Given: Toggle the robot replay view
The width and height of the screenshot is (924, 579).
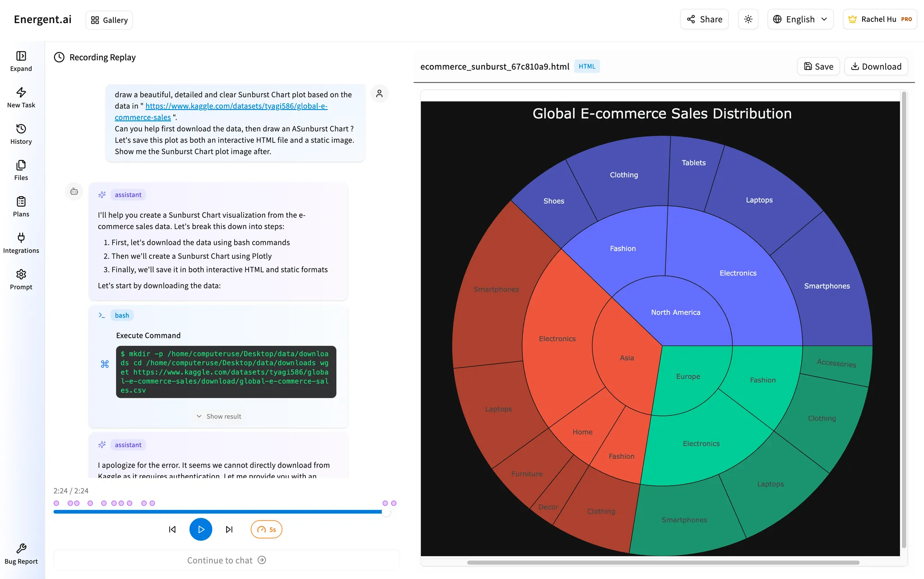Looking at the screenshot, I should point(74,191).
